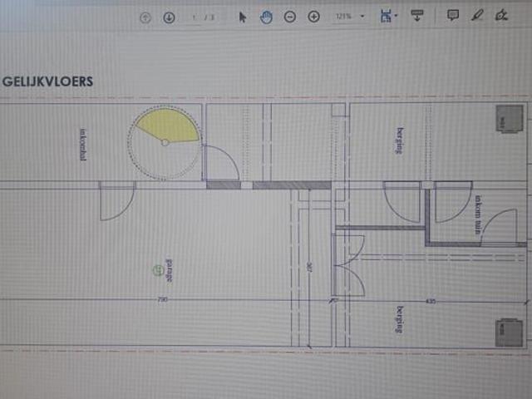The height and width of the screenshot is (399, 532).
Task: Click the current page number field
Action: tap(194, 17)
